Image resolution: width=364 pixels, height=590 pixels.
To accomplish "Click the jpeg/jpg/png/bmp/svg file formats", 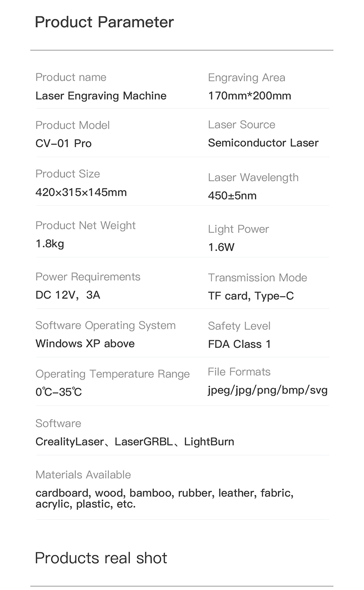I will click(268, 390).
